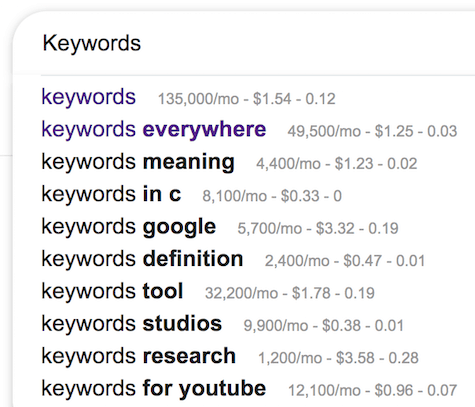Pick the 'keywords in c' suggestion
The image size is (475, 407).
(x=111, y=194)
